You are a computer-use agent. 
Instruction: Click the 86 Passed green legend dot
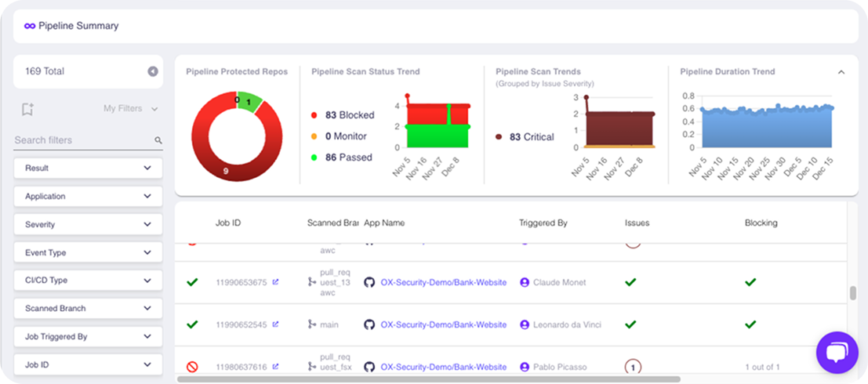pyautogui.click(x=314, y=158)
